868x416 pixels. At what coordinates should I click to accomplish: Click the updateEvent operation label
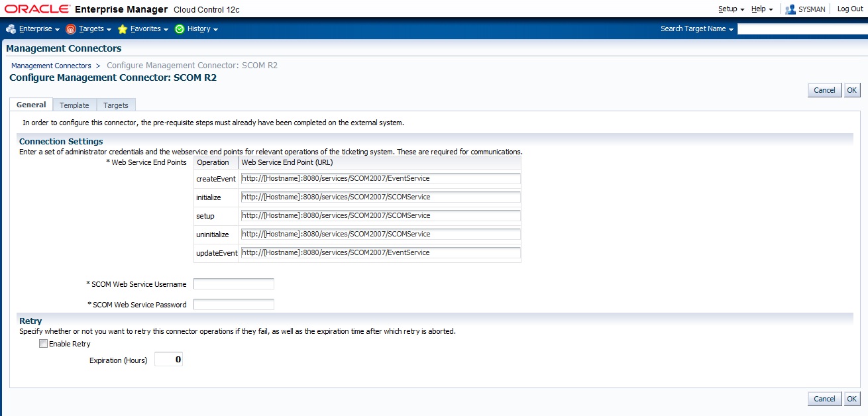coord(217,253)
